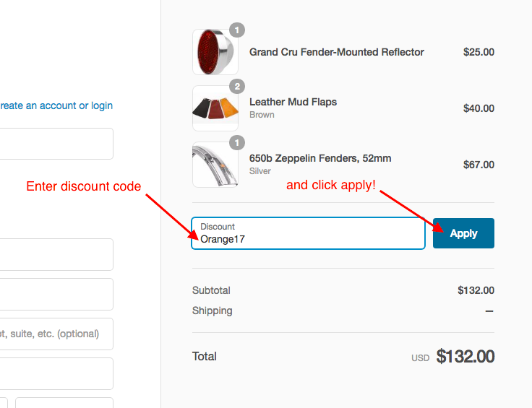Open the create an account or login link

(56, 105)
